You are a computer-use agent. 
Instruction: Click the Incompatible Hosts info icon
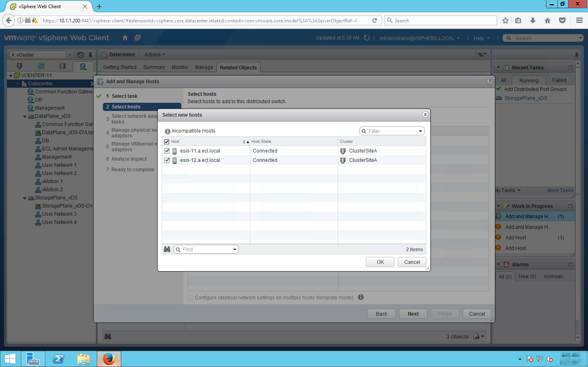[167, 131]
